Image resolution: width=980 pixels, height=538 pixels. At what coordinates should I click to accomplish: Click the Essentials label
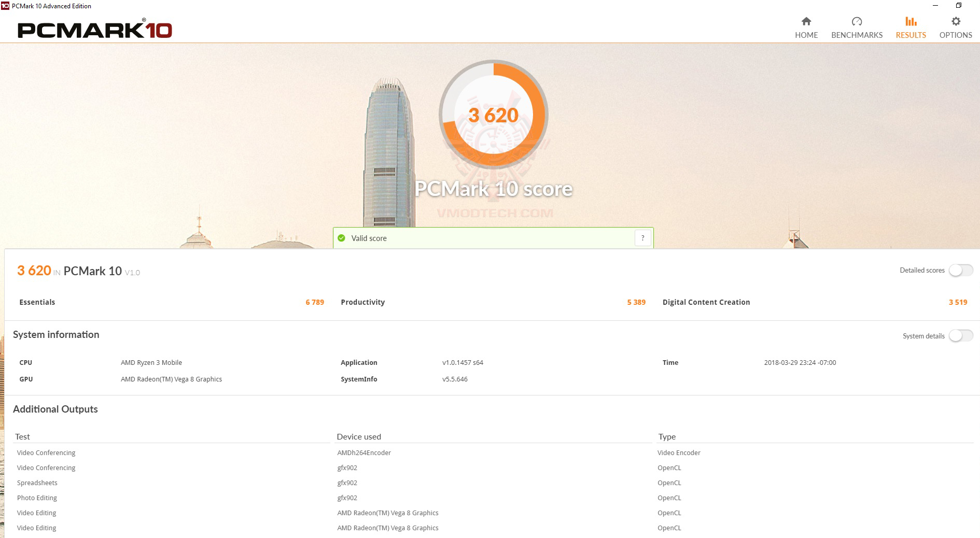click(37, 302)
